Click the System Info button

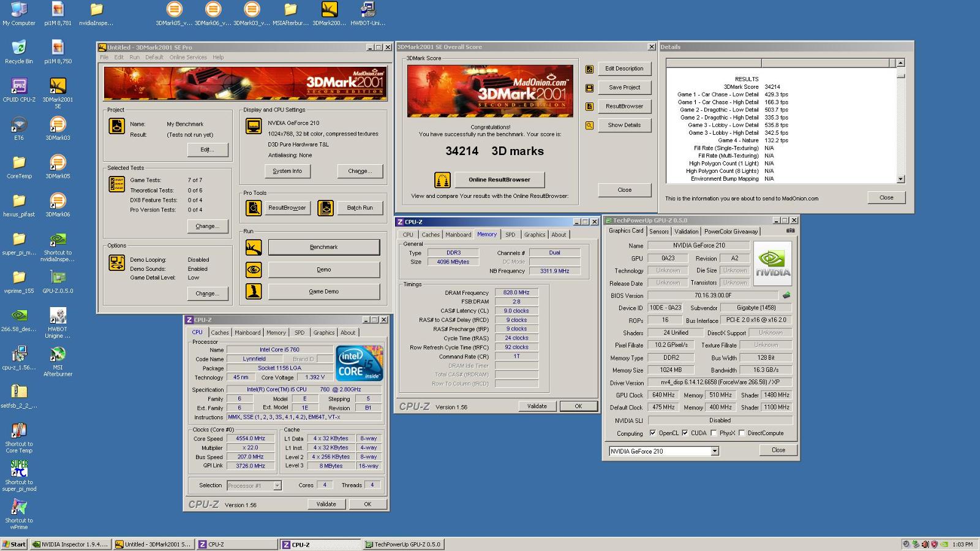tap(287, 171)
